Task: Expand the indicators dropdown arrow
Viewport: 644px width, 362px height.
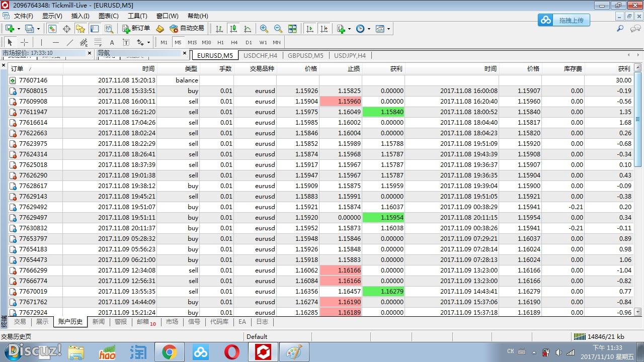Action: 350,29
